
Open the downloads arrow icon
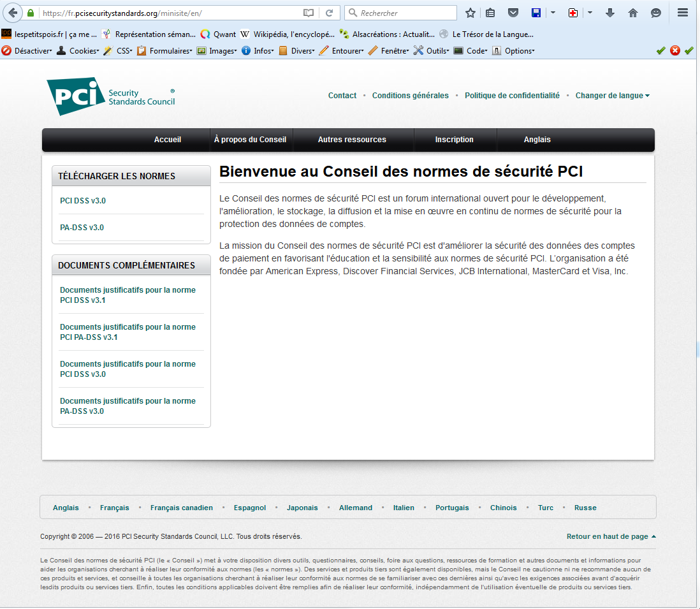pos(610,13)
